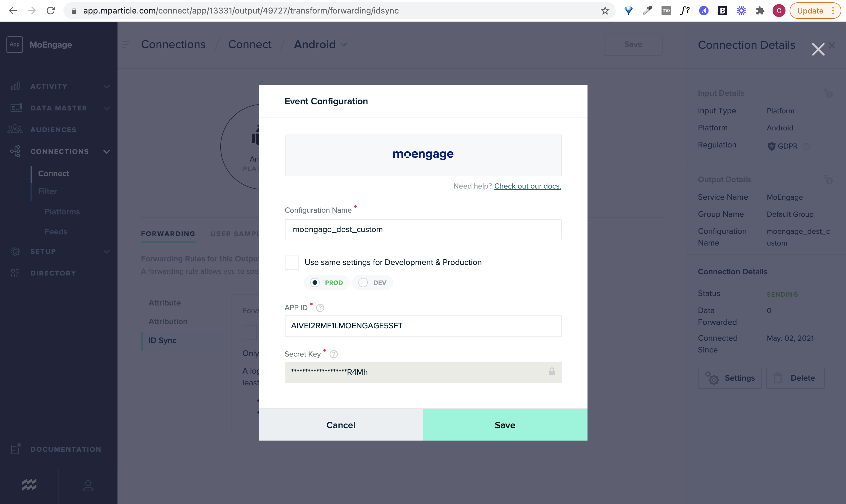This screenshot has height=504, width=846.
Task: Open Directory in the sidebar
Action: pos(53,273)
